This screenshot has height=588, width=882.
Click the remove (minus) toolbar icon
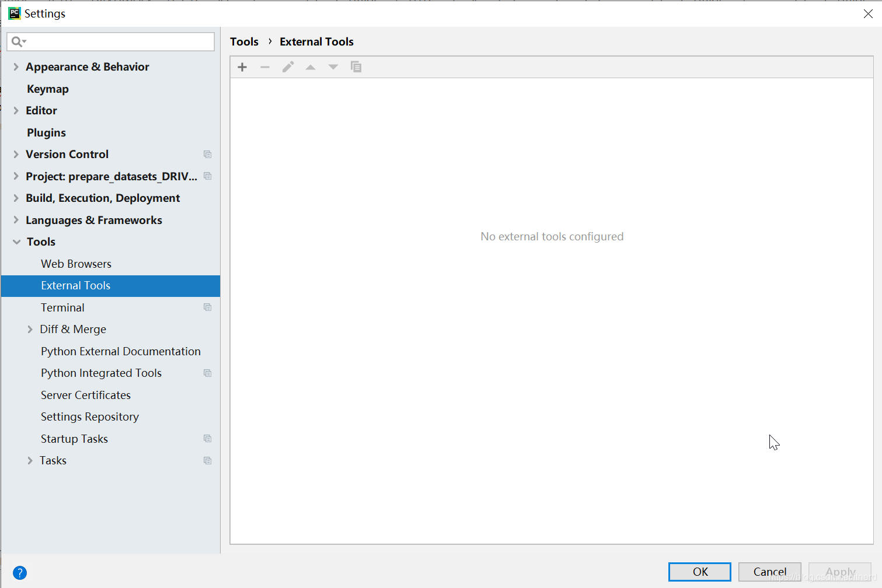[x=265, y=67]
